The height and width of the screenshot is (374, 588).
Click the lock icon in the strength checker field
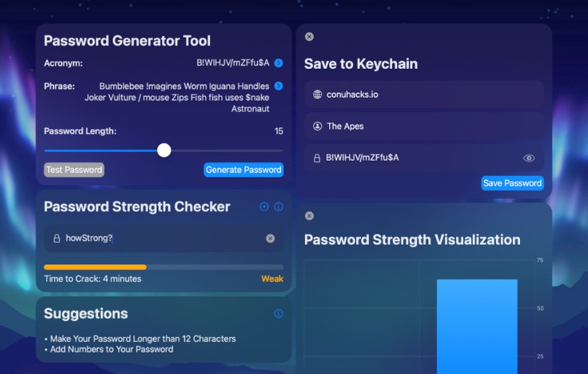57,238
